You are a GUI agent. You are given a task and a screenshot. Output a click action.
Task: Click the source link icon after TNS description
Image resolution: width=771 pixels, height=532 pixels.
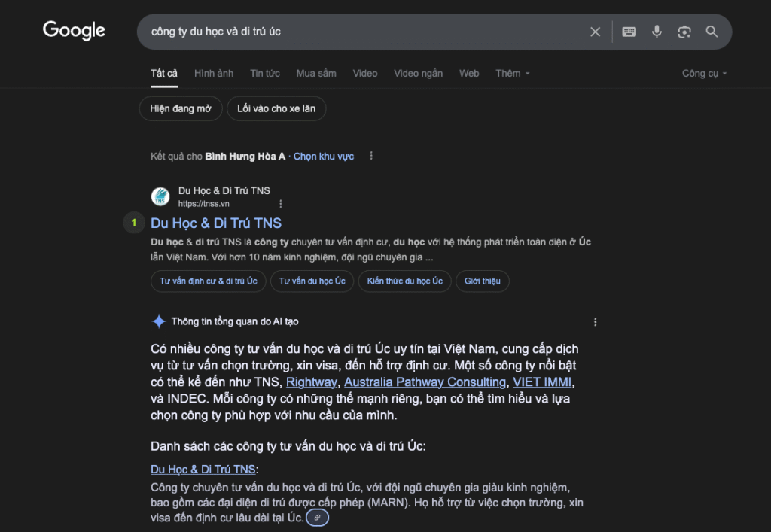[317, 517]
